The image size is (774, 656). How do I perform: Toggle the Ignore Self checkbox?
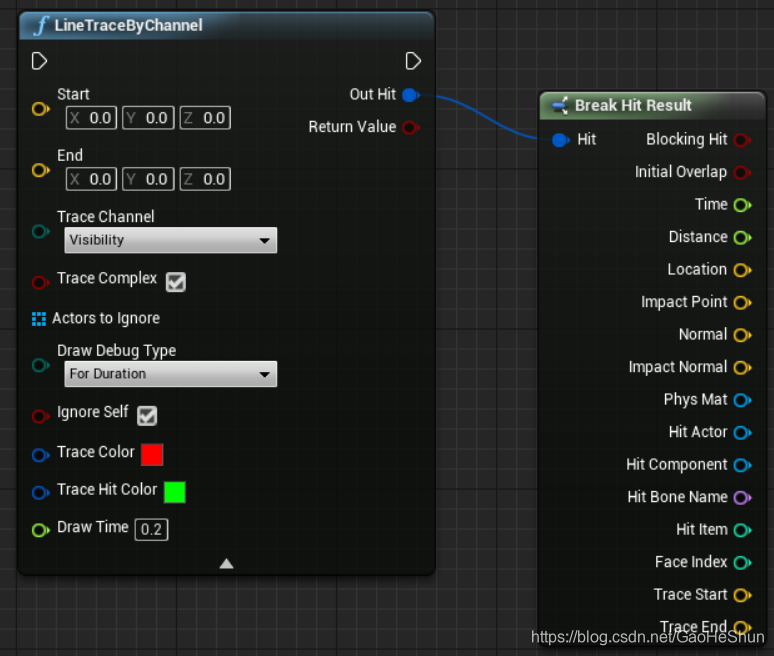coord(147,416)
